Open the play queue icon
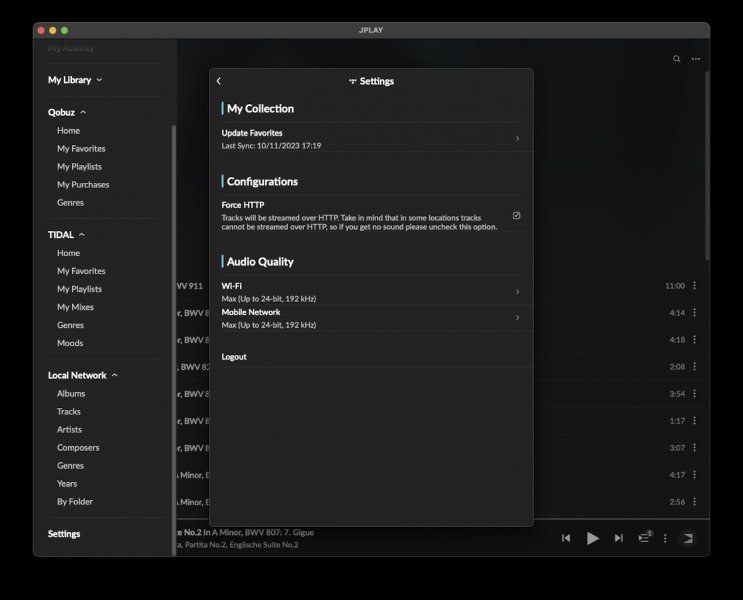743x600 pixels. point(644,537)
